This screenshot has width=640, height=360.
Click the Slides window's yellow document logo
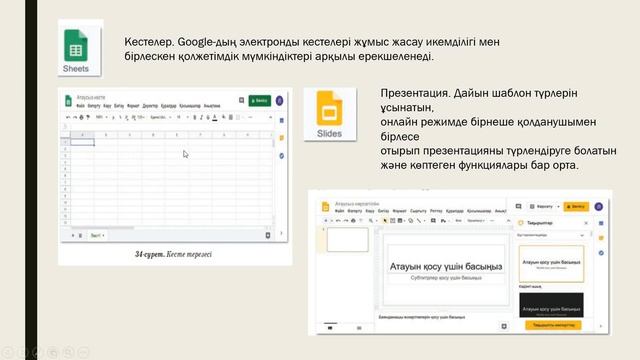tap(325, 207)
